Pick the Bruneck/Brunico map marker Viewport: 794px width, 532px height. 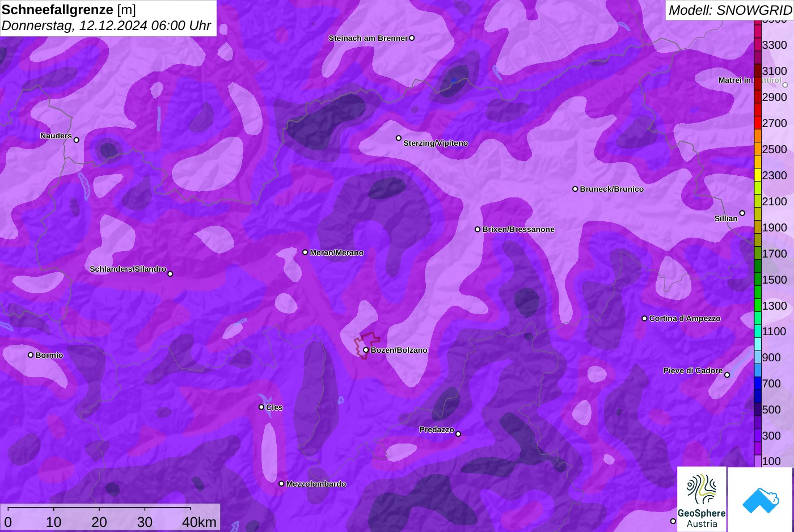tap(575, 189)
